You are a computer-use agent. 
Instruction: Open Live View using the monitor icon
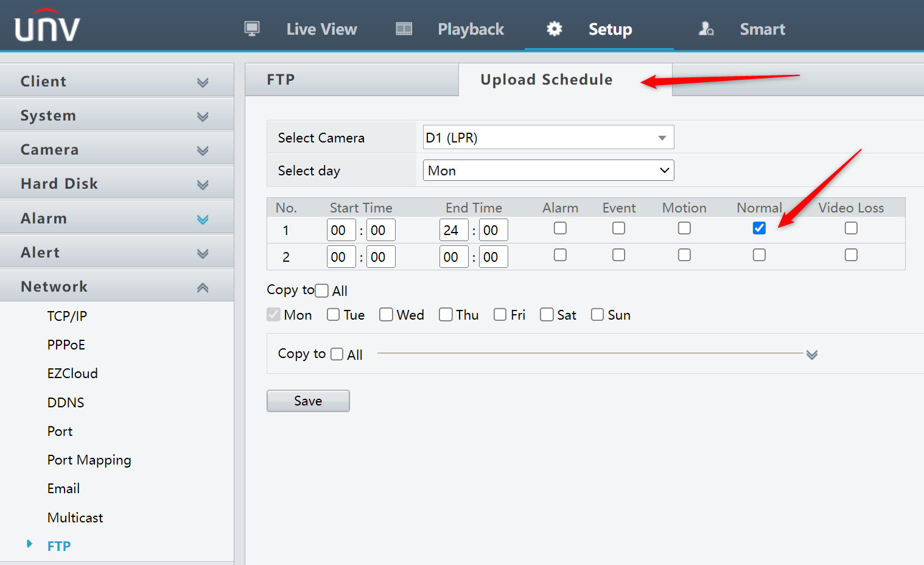click(251, 28)
